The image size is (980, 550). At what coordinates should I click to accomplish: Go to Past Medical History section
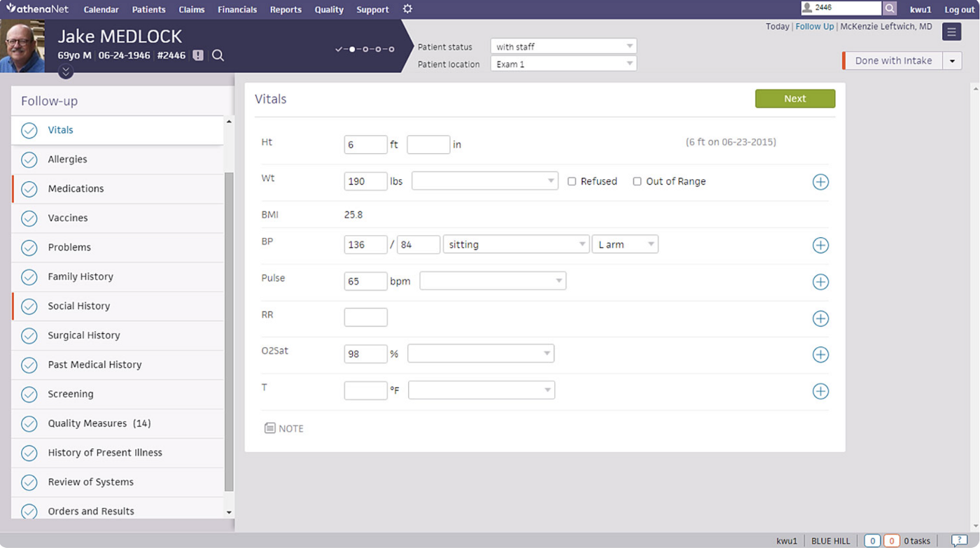[118, 365]
